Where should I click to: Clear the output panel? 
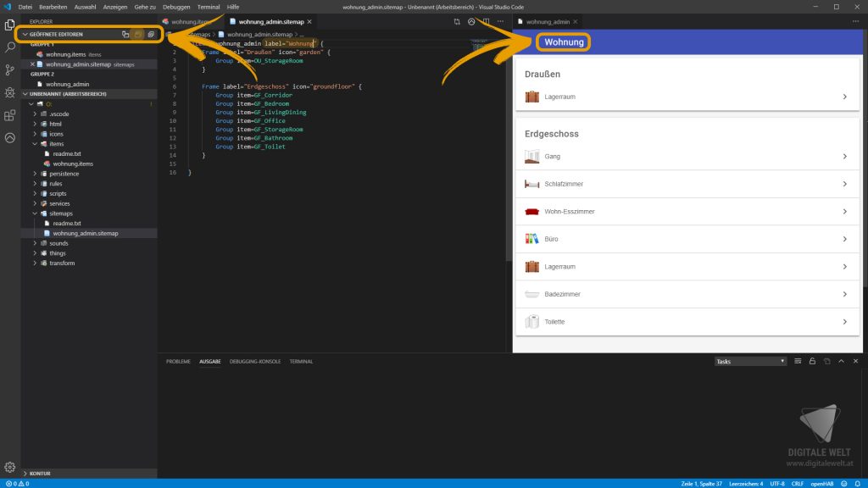click(798, 361)
